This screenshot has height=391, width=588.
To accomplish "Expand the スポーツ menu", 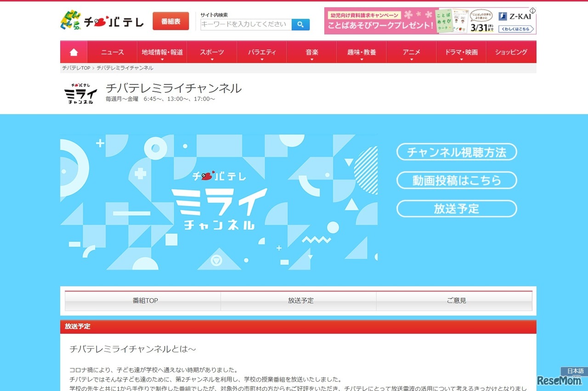I will [x=212, y=52].
